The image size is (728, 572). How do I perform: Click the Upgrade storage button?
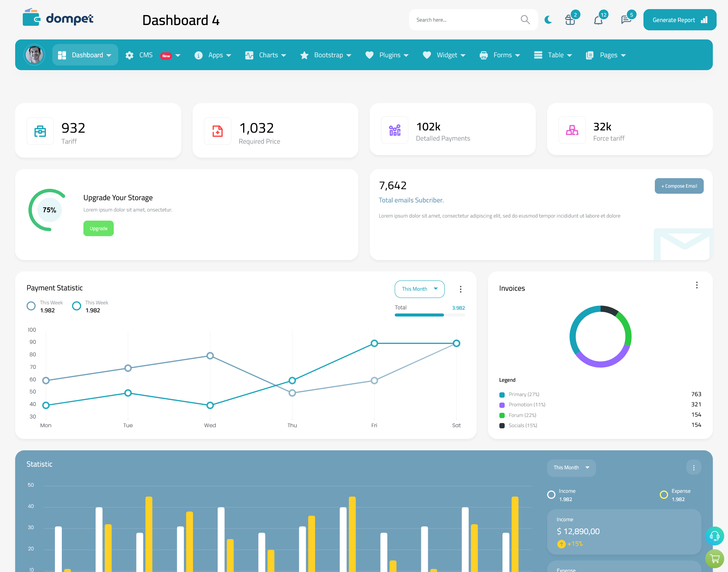(98, 228)
